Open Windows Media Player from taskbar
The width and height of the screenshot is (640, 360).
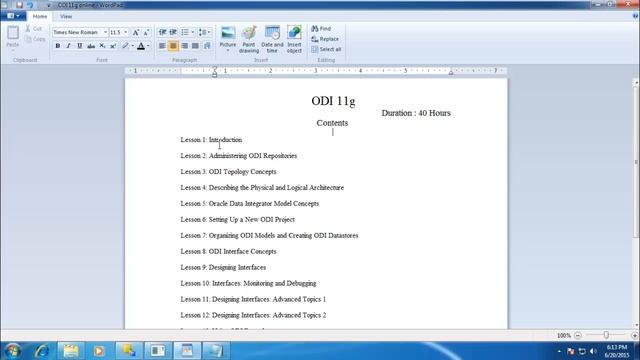pyautogui.click(x=99, y=351)
